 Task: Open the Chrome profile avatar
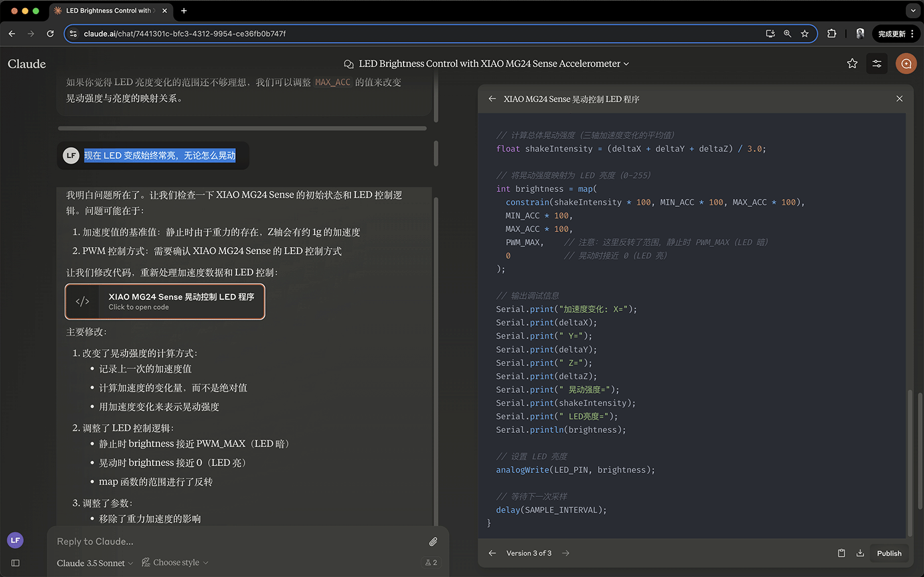click(860, 34)
